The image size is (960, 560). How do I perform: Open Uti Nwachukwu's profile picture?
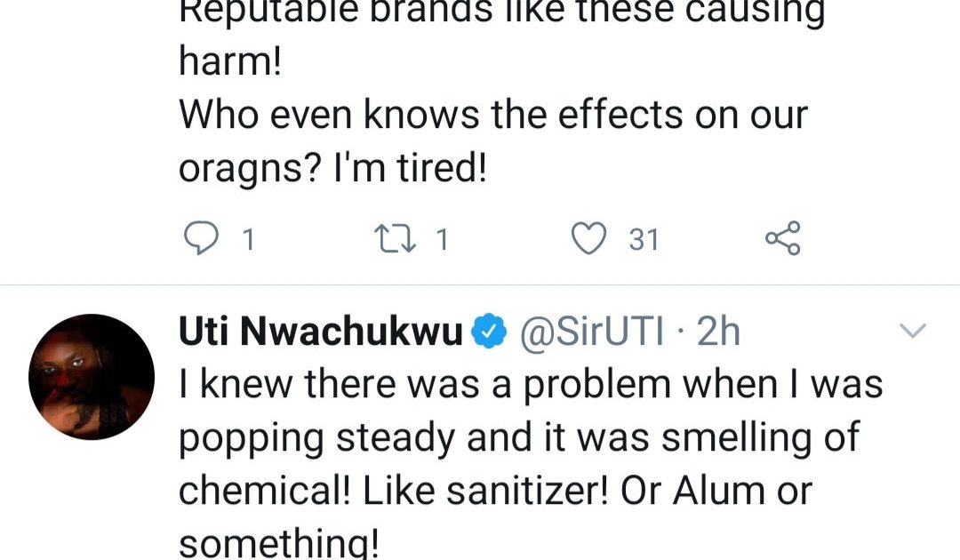tap(92, 376)
